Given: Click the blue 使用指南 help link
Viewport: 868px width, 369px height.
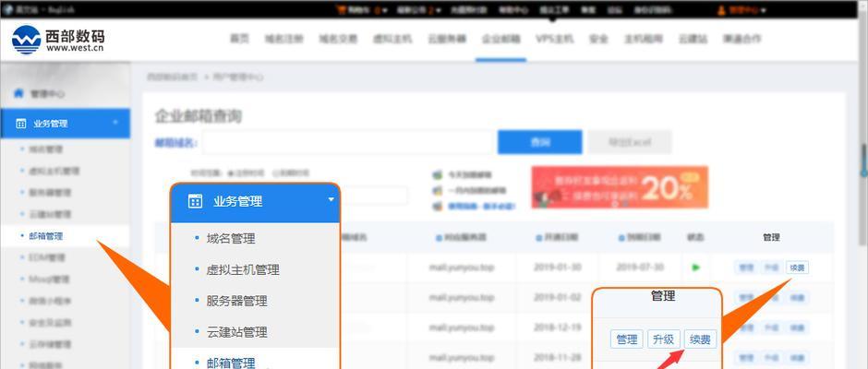Looking at the screenshot, I should pos(482,206).
